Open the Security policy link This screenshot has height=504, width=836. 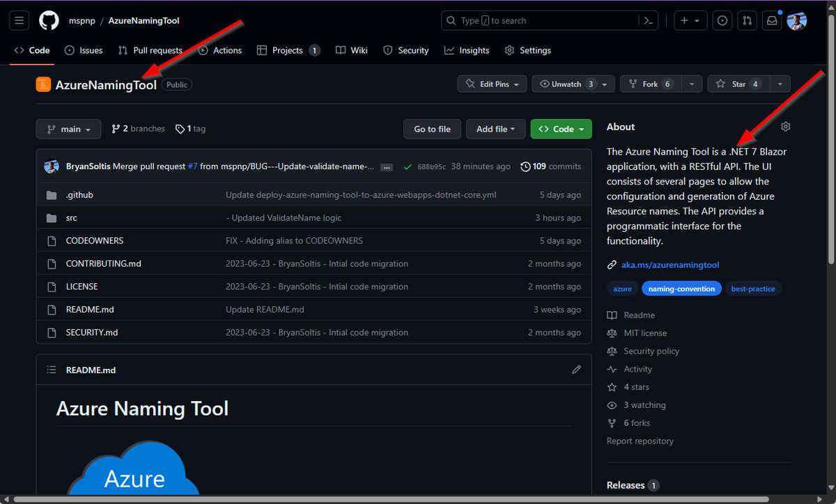tap(643, 352)
